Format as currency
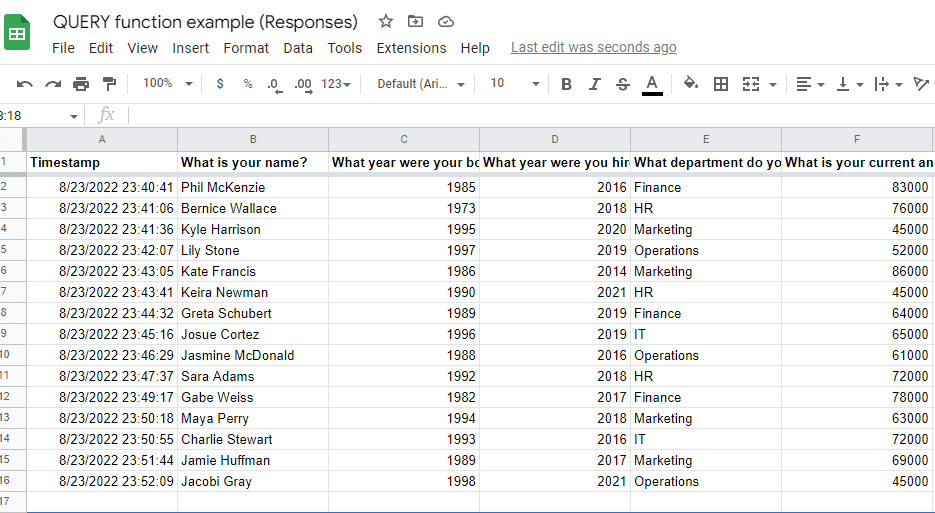This screenshot has height=513, width=935. coord(220,84)
